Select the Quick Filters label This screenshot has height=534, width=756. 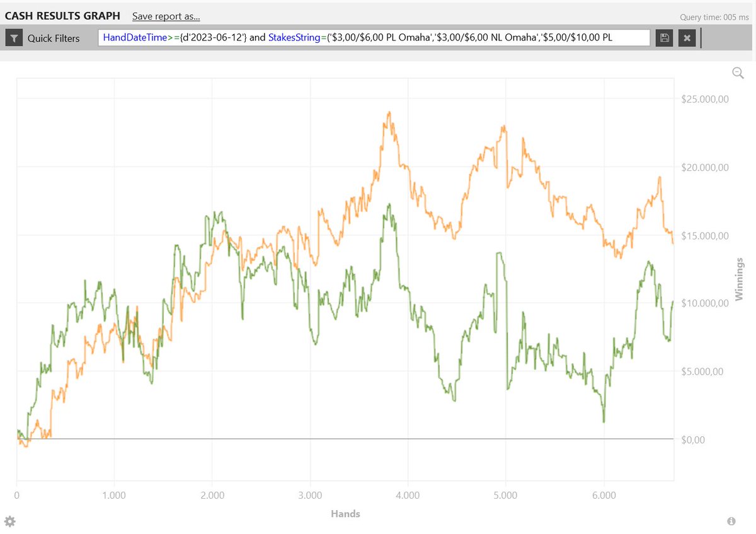coord(54,38)
